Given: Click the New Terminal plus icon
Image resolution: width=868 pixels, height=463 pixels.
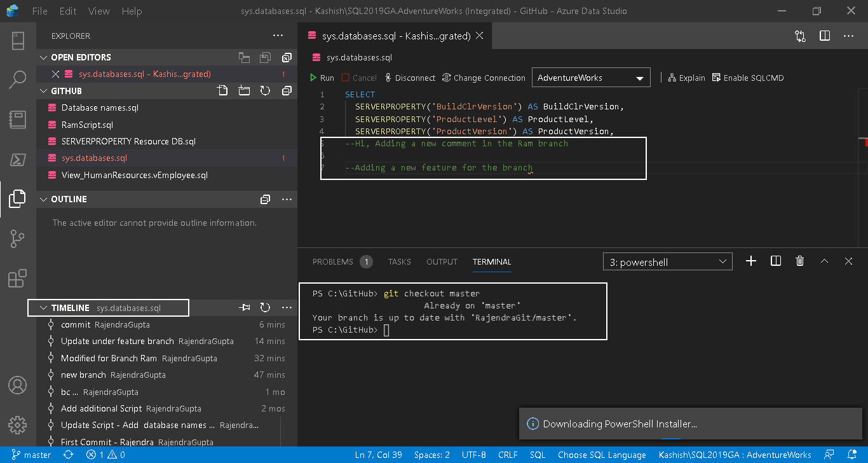Looking at the screenshot, I should pyautogui.click(x=750, y=261).
